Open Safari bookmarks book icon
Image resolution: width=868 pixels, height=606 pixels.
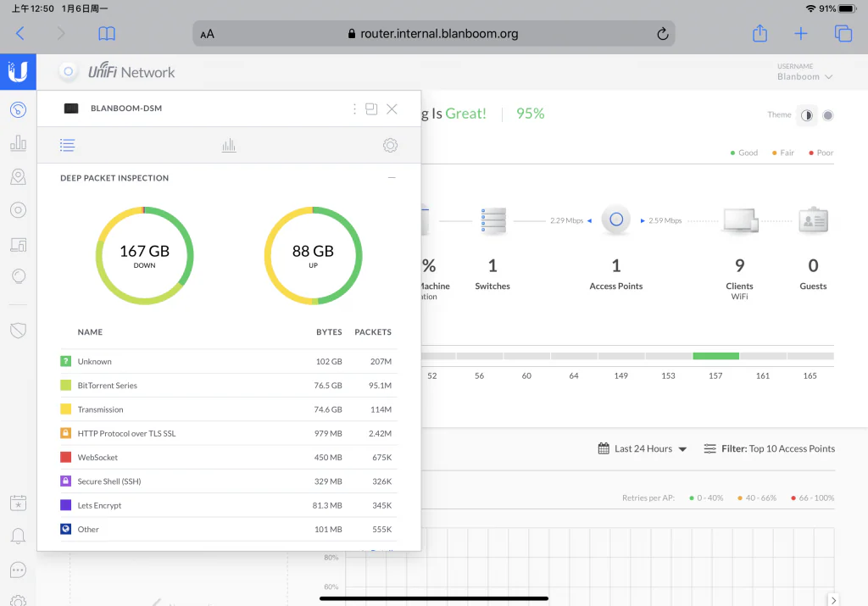pos(107,34)
